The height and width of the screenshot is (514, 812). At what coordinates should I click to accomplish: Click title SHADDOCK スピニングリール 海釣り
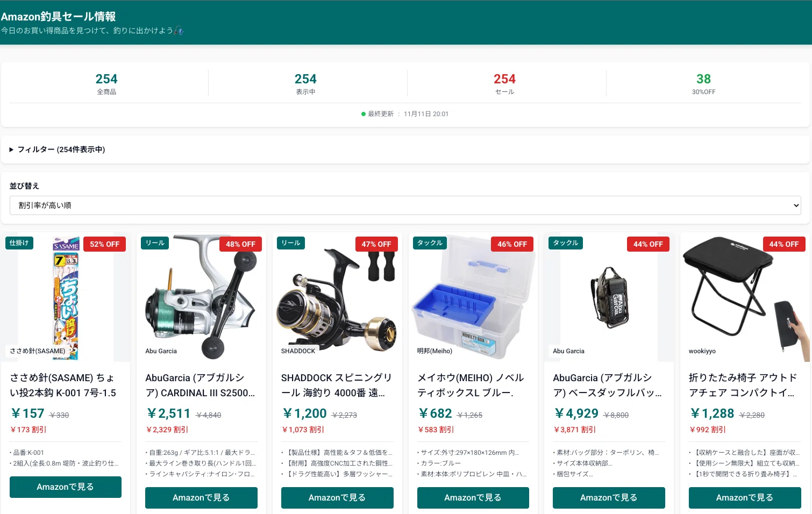(x=337, y=386)
